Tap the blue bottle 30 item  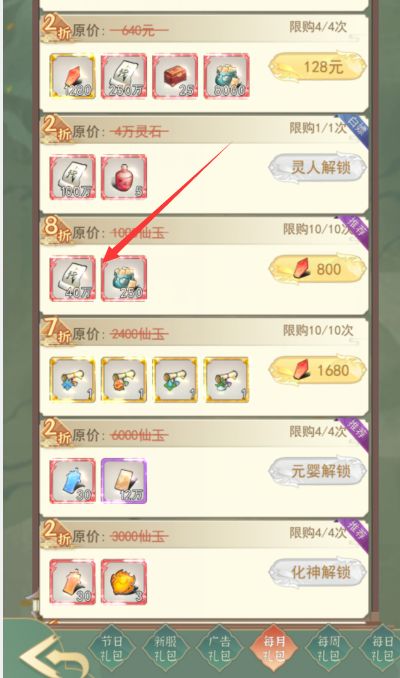[x=72, y=481]
